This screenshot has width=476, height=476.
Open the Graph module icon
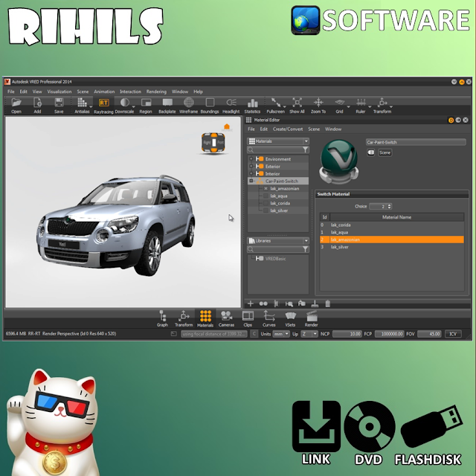(x=162, y=316)
